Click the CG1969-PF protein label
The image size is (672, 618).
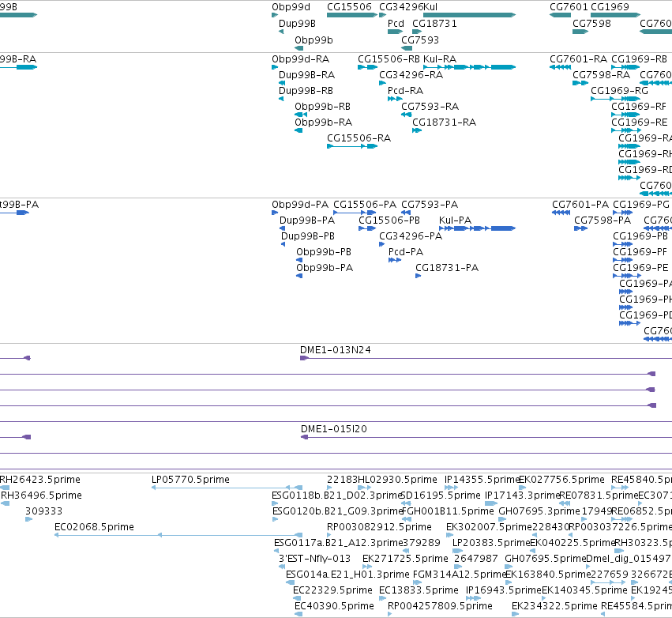click(x=640, y=252)
